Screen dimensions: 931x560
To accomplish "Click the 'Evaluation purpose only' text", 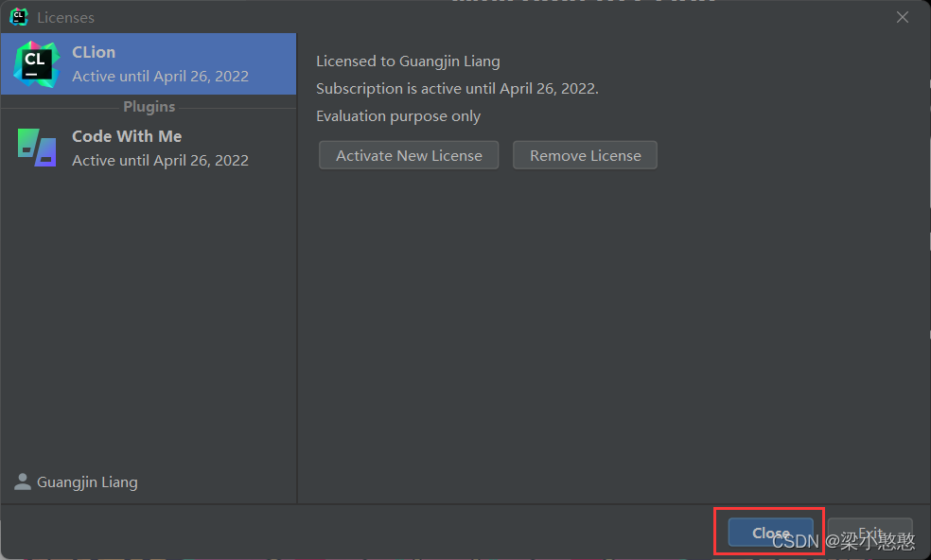I will (398, 116).
